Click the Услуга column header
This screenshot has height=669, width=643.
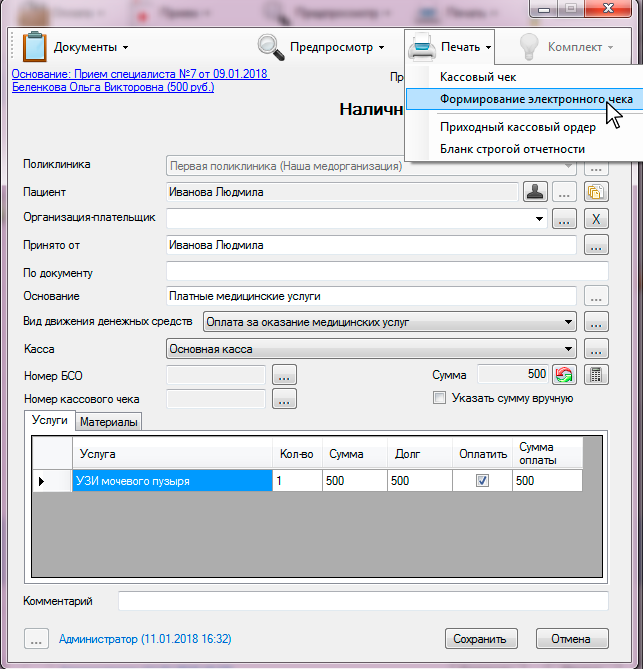click(172, 453)
